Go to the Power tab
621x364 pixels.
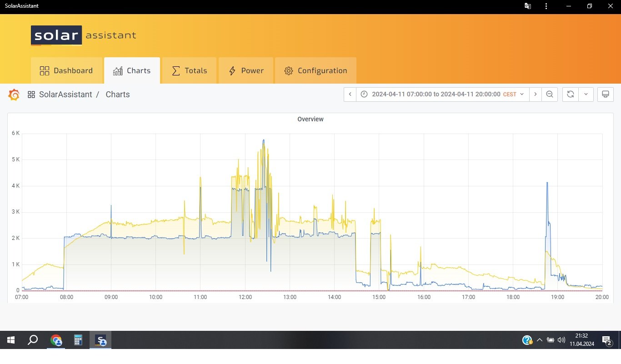(246, 71)
